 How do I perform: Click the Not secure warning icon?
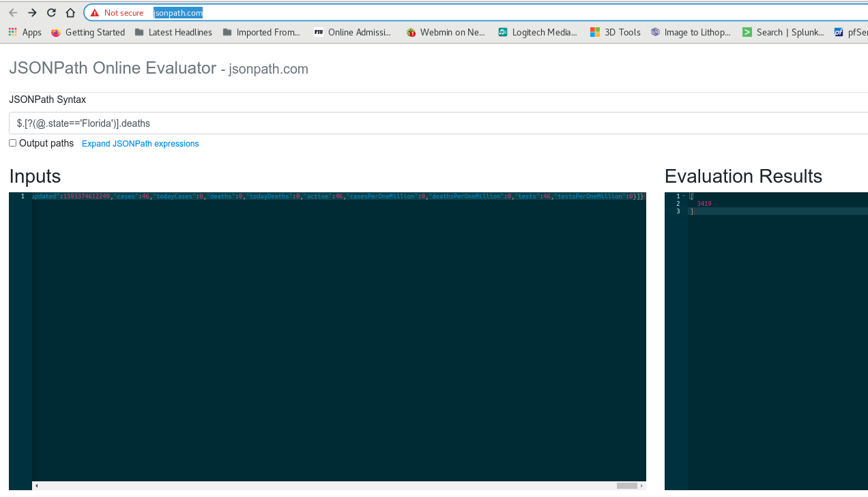95,13
